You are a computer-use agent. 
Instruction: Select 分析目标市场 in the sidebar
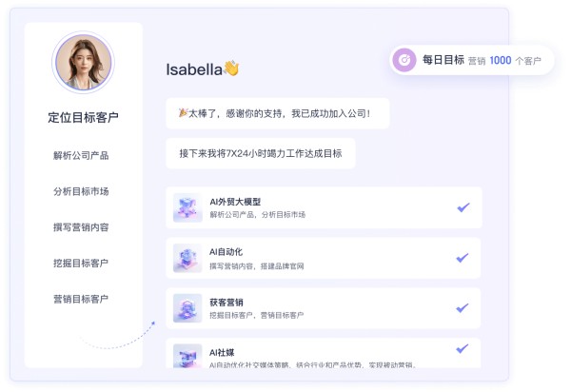coord(81,191)
